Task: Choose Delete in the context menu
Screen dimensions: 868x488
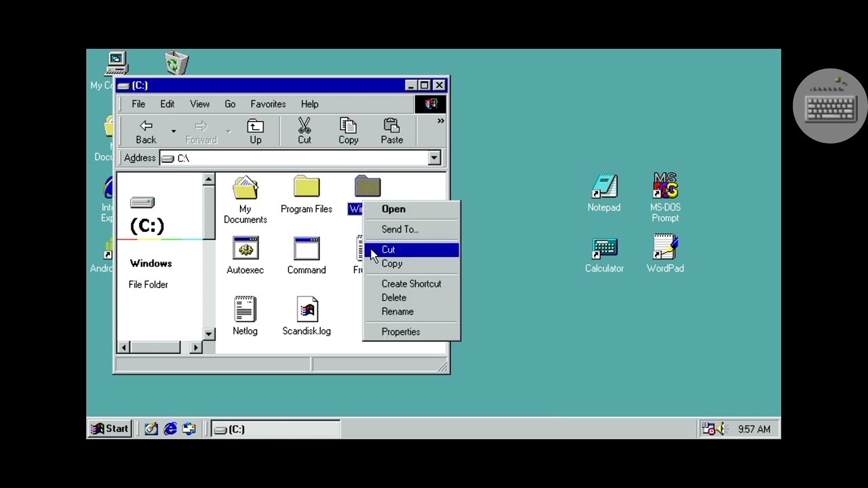Action: point(412,298)
